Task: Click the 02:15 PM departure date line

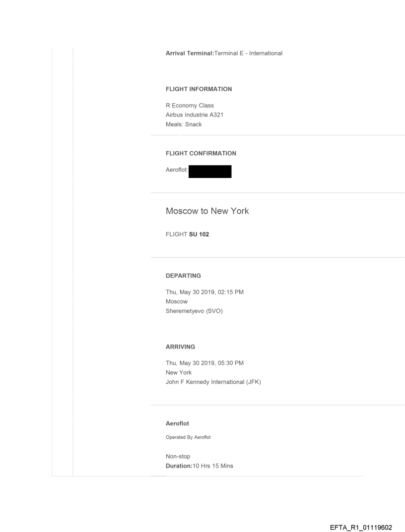Action: coord(204,292)
